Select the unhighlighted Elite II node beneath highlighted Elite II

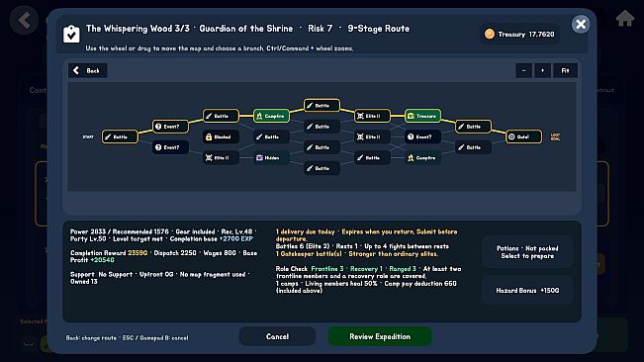[x=373, y=136]
